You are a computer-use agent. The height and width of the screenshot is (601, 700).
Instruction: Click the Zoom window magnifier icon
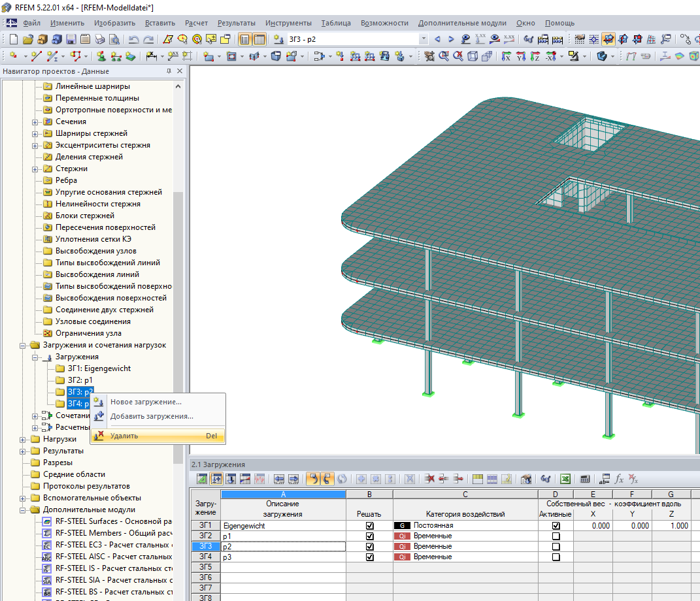point(444,56)
